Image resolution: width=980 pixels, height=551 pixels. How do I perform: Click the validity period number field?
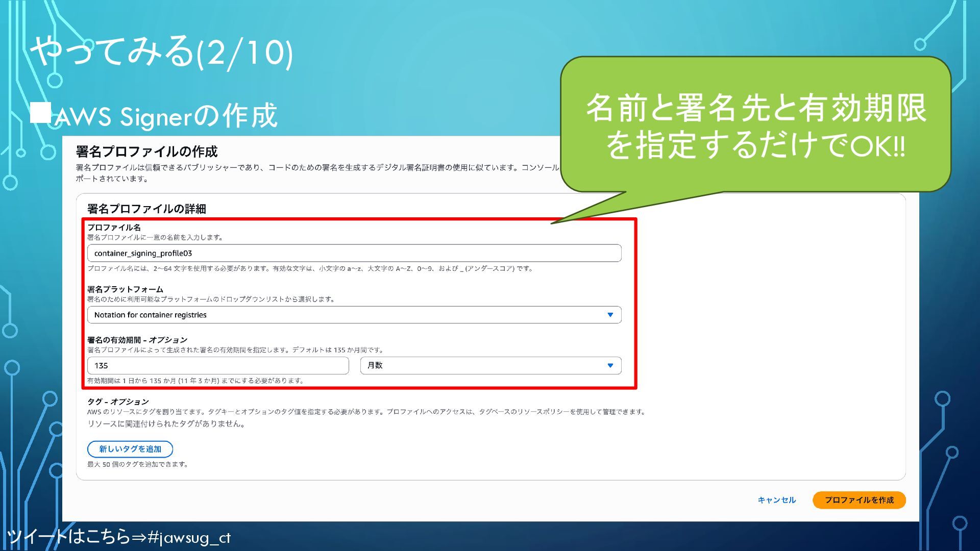coord(218,365)
